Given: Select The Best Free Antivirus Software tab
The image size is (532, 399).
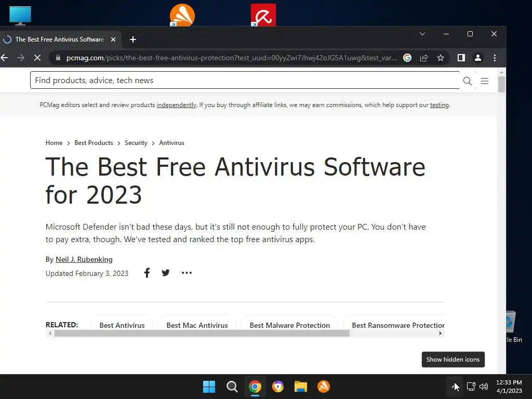Looking at the screenshot, I should (59, 39).
